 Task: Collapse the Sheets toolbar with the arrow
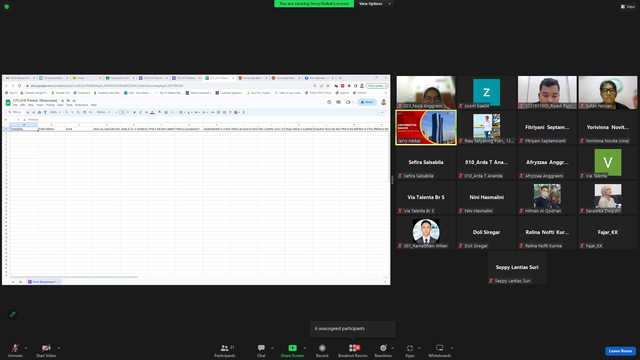click(x=382, y=112)
